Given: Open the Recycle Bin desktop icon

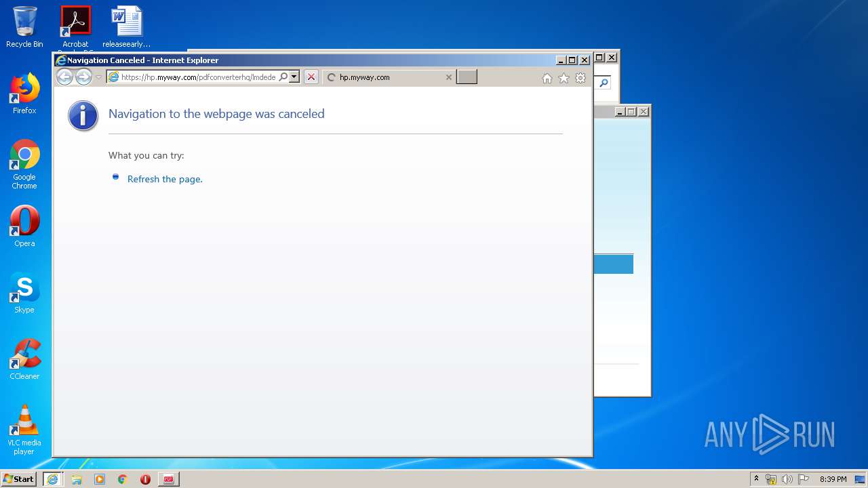Looking at the screenshot, I should click(24, 27).
